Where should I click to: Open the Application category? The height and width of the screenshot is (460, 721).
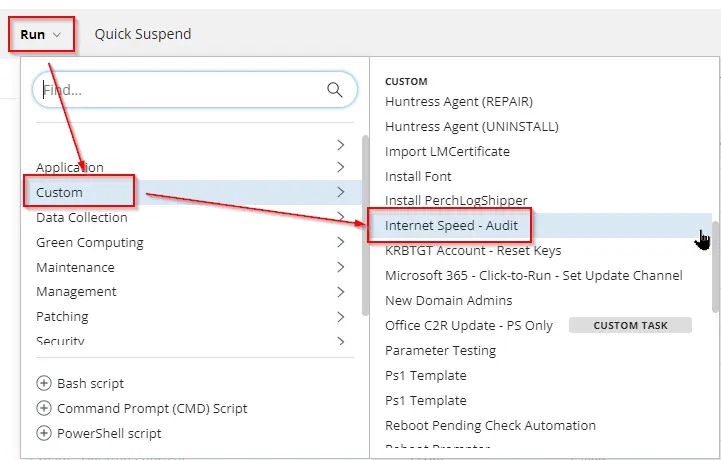(x=70, y=167)
